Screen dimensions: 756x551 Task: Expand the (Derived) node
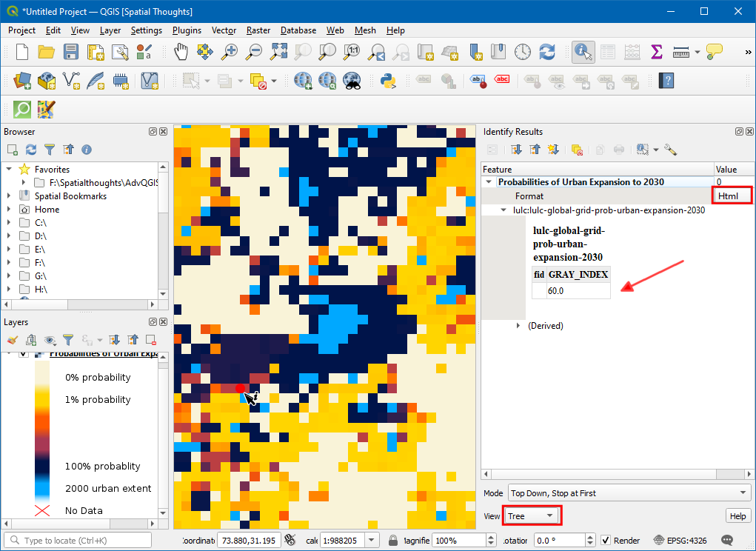point(518,326)
